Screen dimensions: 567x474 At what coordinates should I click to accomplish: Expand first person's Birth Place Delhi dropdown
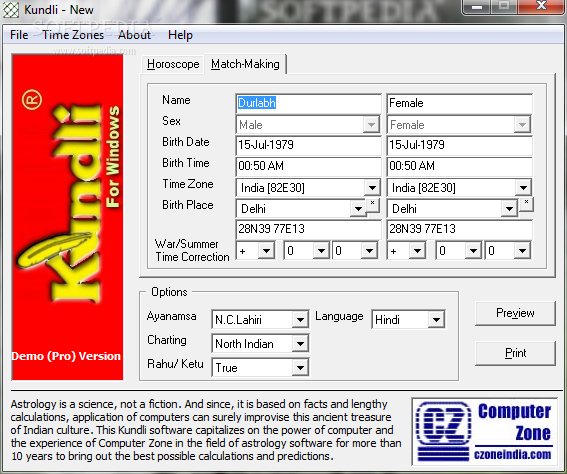[x=358, y=209]
